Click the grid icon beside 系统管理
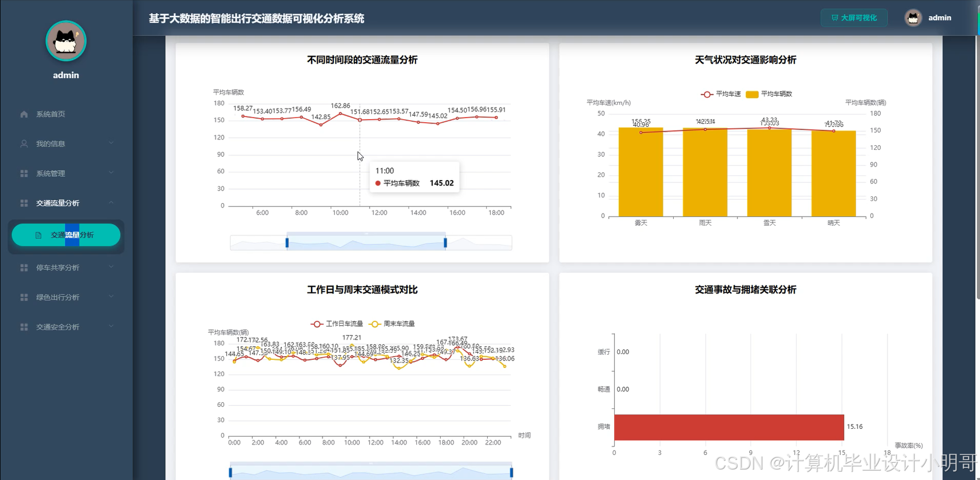The height and width of the screenshot is (480, 980). coord(24,173)
